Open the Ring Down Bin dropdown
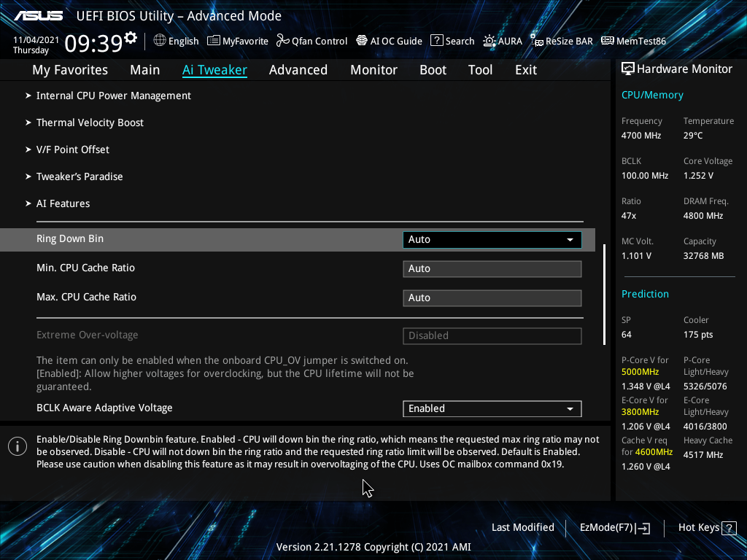 point(492,239)
